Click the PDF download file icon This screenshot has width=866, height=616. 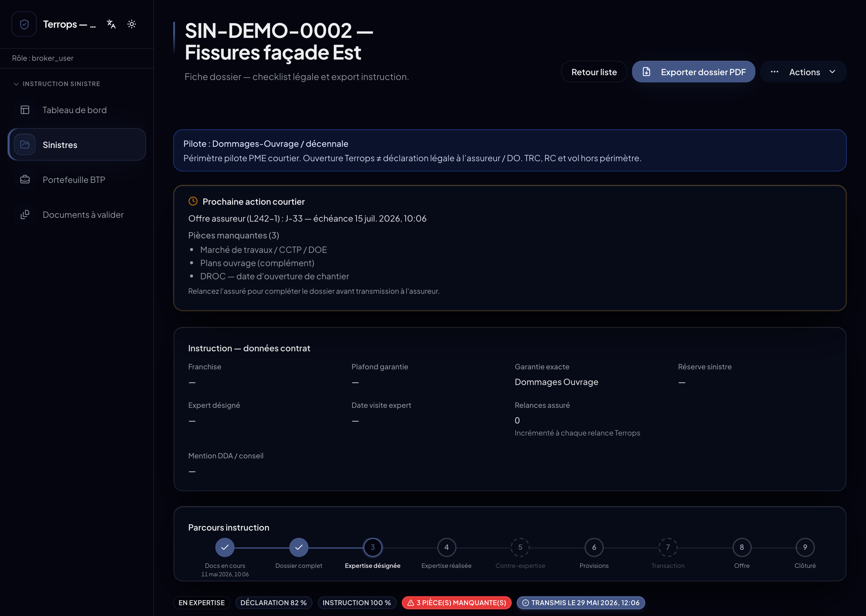[646, 72]
